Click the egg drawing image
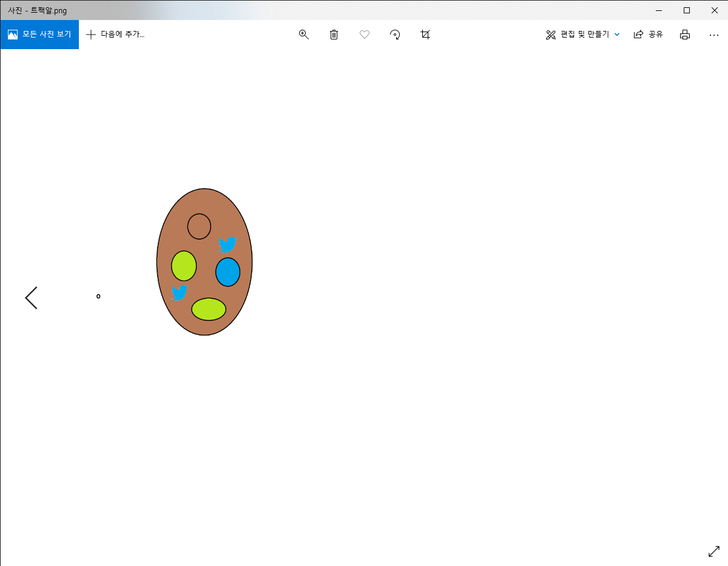The image size is (728, 566). coord(204,262)
